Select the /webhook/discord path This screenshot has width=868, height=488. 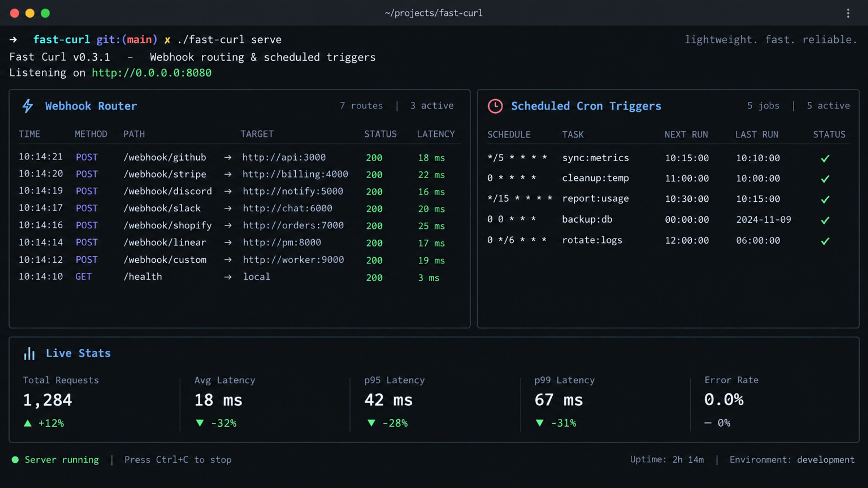167,191
